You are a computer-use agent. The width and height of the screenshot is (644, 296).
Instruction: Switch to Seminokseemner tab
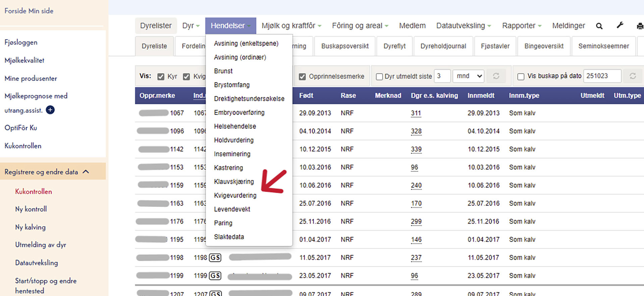[x=603, y=46]
